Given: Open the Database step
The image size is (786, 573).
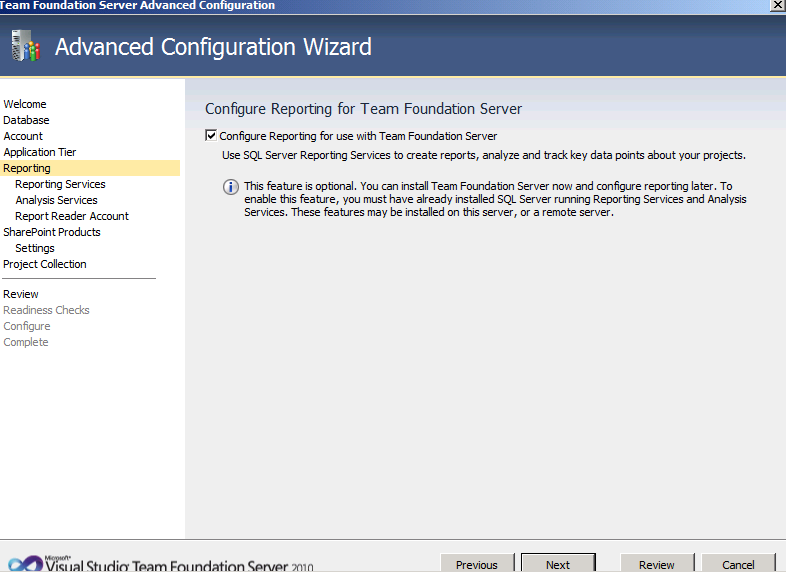Looking at the screenshot, I should [26, 120].
